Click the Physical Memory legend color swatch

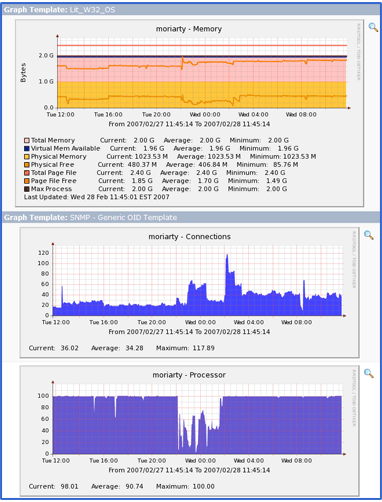point(27,157)
